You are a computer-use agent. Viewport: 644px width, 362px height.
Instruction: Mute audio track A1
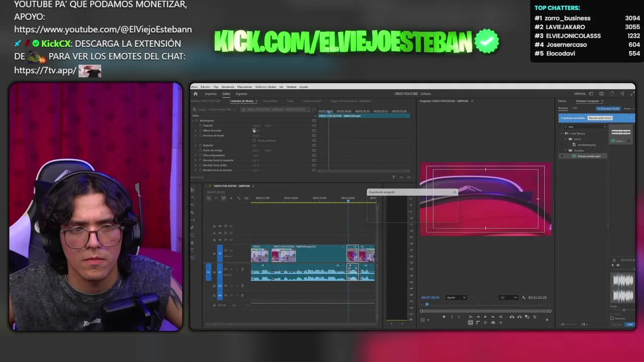pos(231,269)
